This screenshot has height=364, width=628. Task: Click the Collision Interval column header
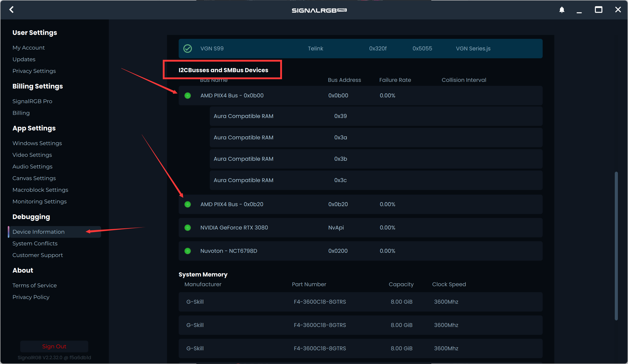(464, 80)
